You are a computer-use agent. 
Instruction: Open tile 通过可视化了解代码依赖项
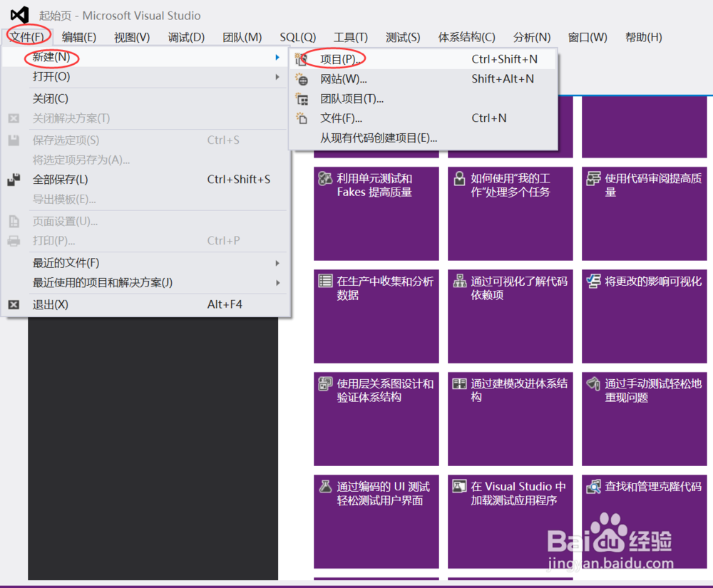coord(511,316)
